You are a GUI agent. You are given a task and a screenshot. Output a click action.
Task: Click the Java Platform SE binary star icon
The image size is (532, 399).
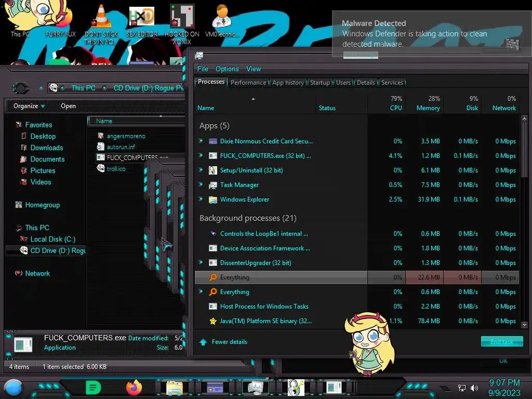pyautogui.click(x=212, y=321)
